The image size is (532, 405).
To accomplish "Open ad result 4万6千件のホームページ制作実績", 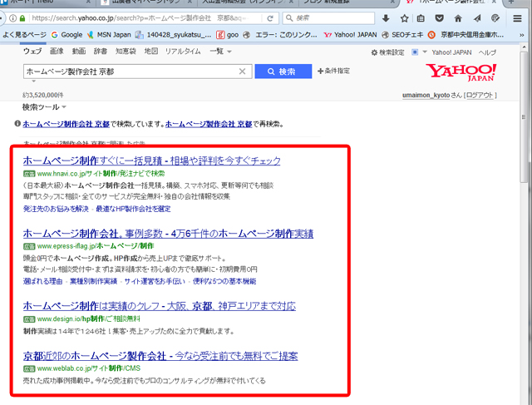I will tap(168, 234).
